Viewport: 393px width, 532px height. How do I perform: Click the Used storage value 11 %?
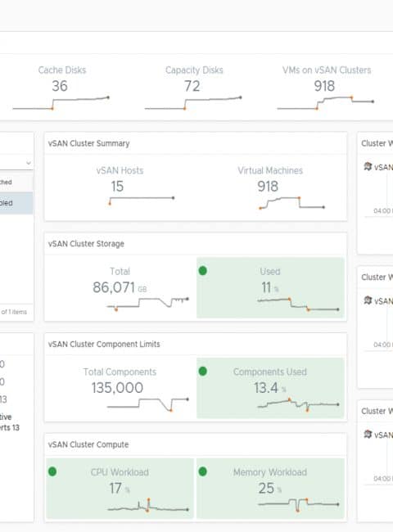[x=270, y=287]
